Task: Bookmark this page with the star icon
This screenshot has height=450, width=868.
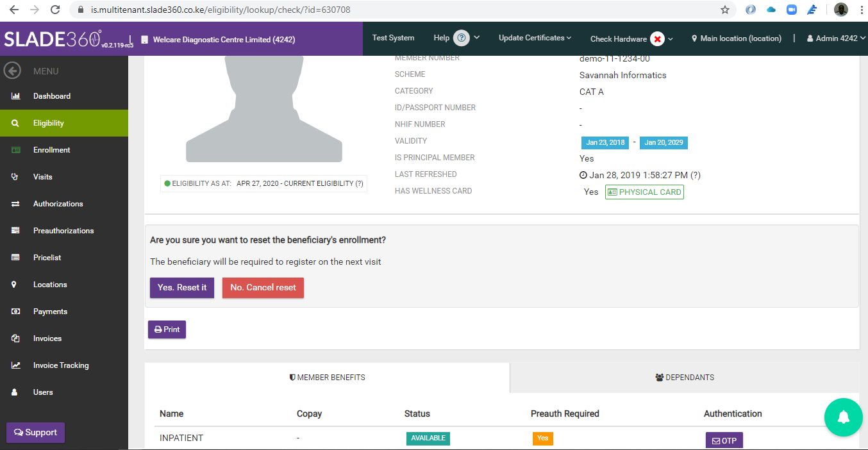Action: pyautogui.click(x=725, y=10)
